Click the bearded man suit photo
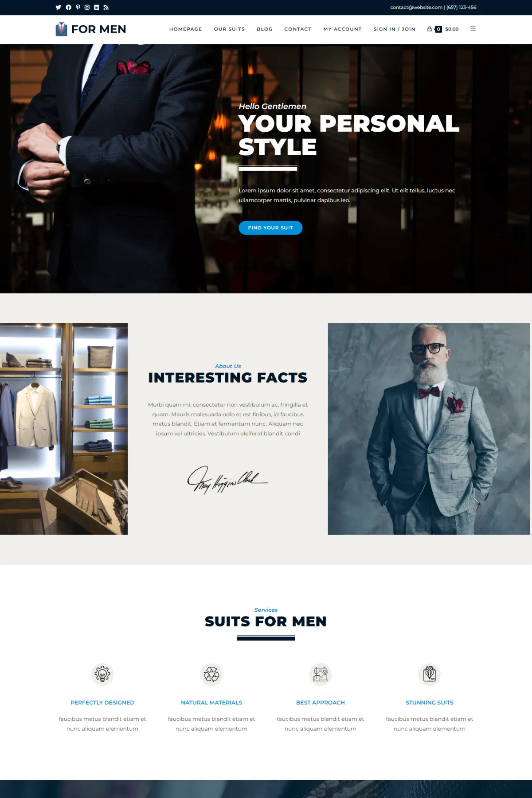This screenshot has width=532, height=798. (x=429, y=429)
